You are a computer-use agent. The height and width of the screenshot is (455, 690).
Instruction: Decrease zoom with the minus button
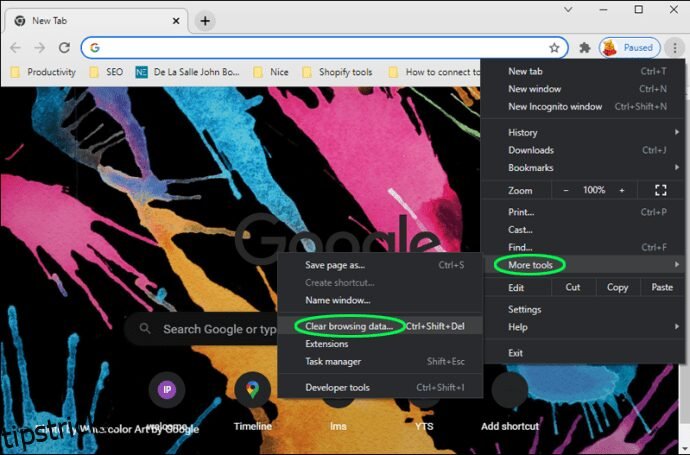point(566,190)
